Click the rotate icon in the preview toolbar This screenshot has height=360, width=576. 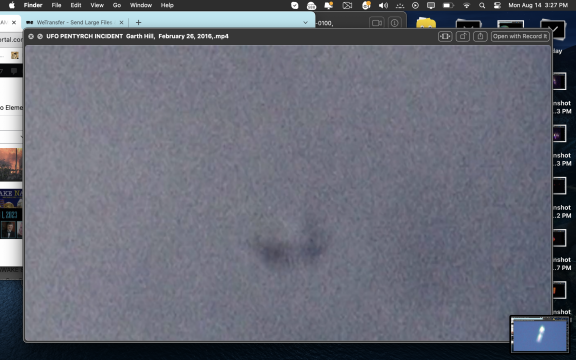(463, 36)
